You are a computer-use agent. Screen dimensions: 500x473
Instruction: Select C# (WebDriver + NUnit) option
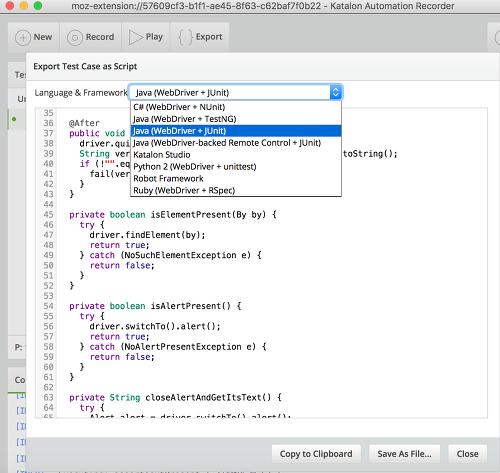coord(236,107)
